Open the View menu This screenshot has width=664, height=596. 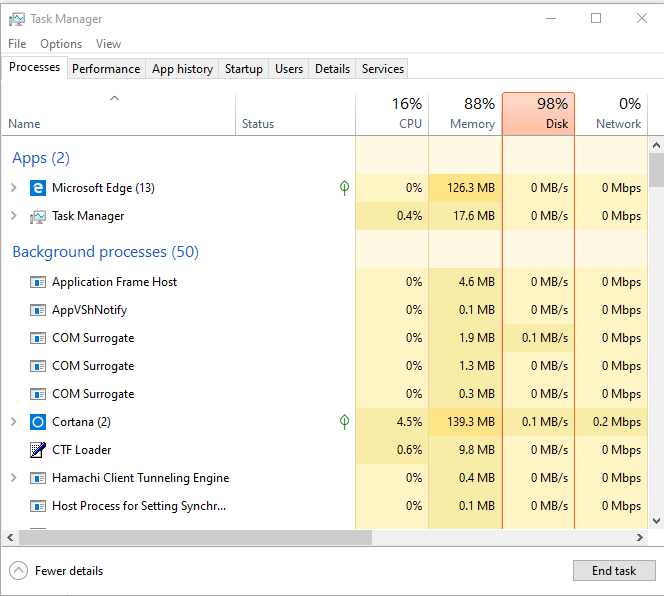[x=108, y=44]
